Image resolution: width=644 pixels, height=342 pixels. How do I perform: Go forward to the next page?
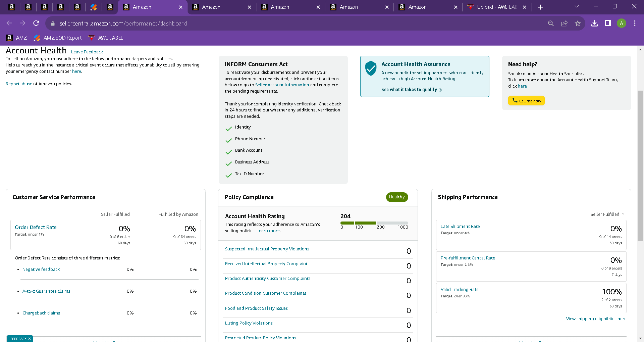[23, 23]
